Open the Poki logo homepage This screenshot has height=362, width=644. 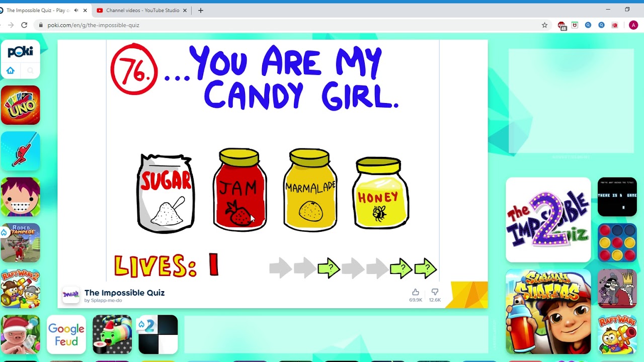21,52
